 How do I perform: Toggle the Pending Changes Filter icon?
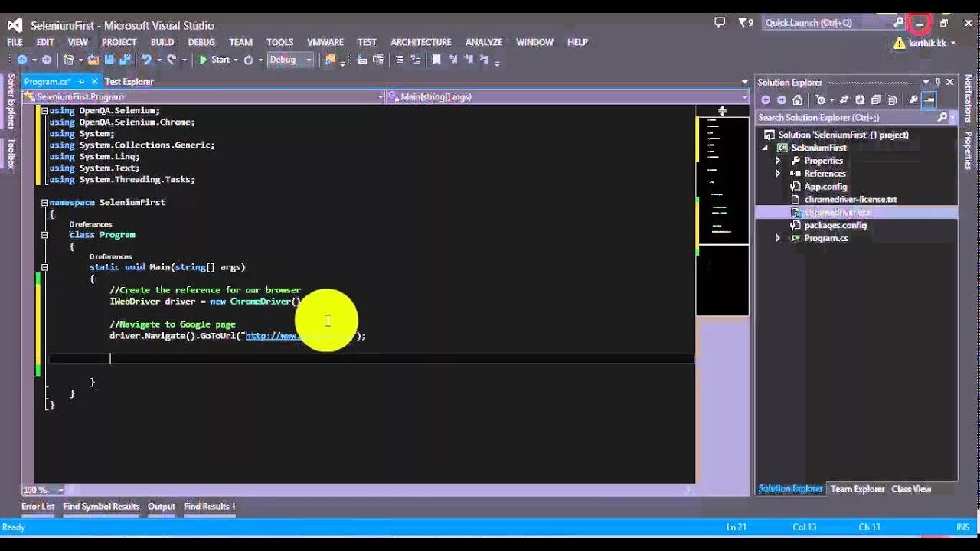tap(821, 100)
